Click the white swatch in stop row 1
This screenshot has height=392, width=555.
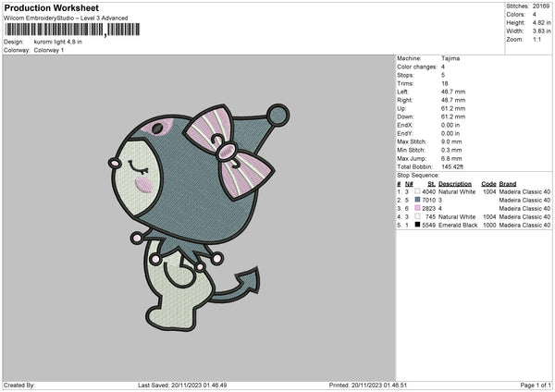(417, 191)
